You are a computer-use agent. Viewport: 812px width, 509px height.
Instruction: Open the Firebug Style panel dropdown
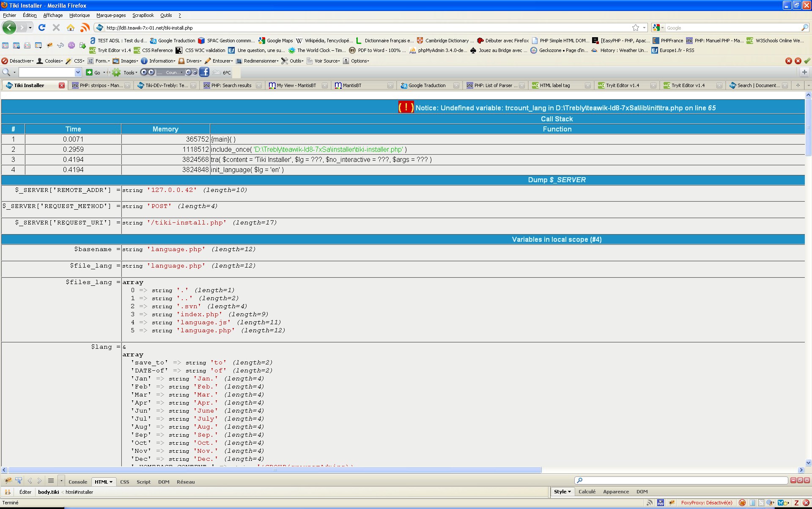(x=562, y=492)
